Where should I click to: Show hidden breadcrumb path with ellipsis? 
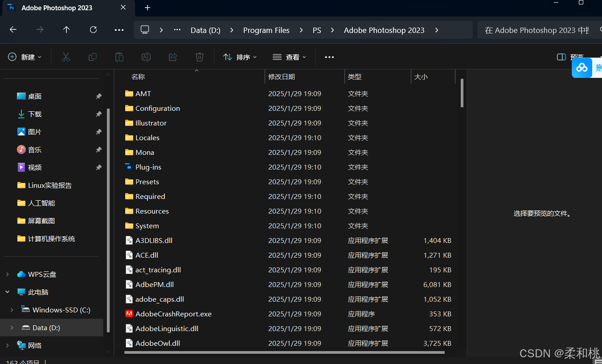click(x=177, y=30)
